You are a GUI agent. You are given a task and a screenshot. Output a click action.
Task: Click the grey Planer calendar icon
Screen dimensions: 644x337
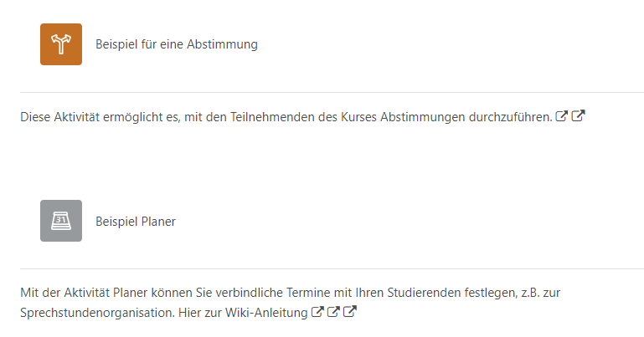[x=61, y=221]
